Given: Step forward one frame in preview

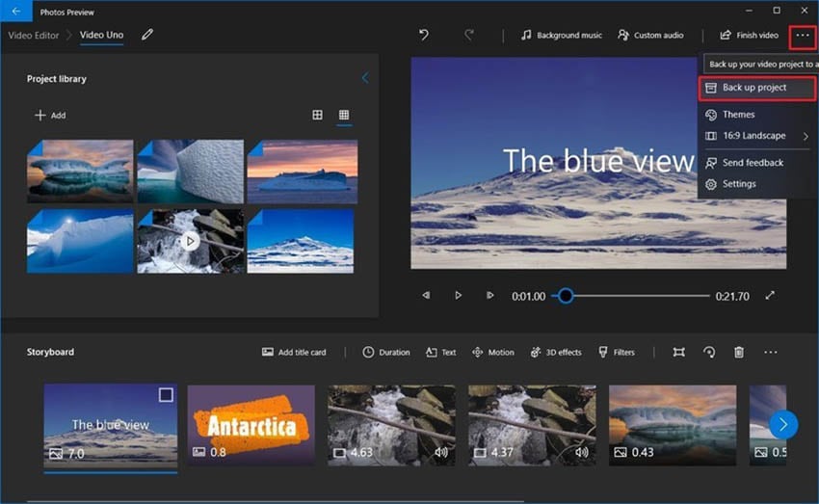Looking at the screenshot, I should point(489,296).
